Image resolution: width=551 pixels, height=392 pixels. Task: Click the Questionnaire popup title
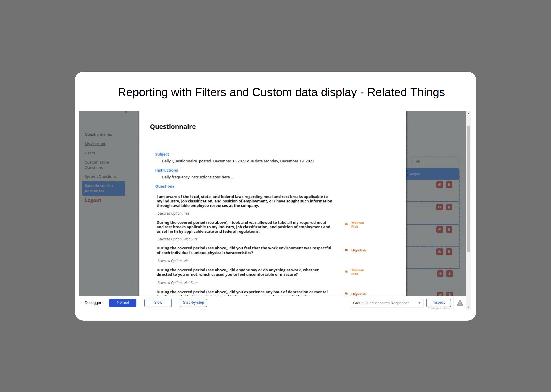pos(173,127)
